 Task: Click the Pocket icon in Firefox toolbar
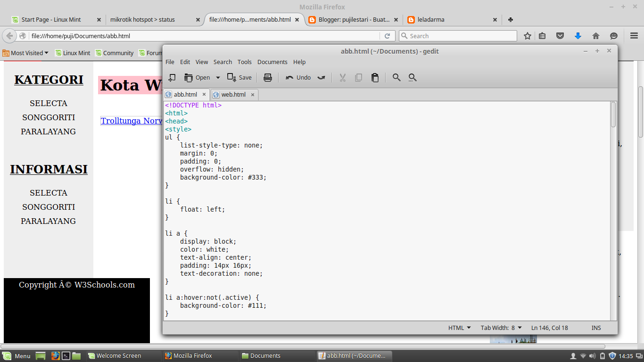pyautogui.click(x=560, y=36)
